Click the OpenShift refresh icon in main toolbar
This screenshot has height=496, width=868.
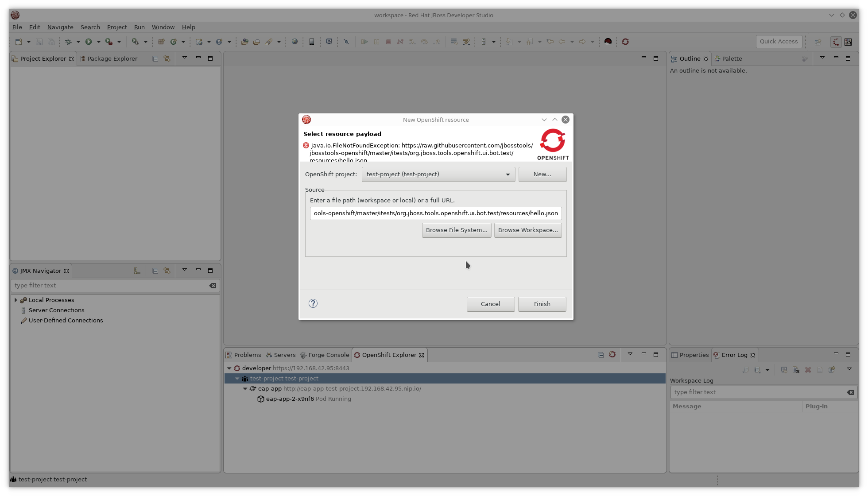pyautogui.click(x=625, y=42)
